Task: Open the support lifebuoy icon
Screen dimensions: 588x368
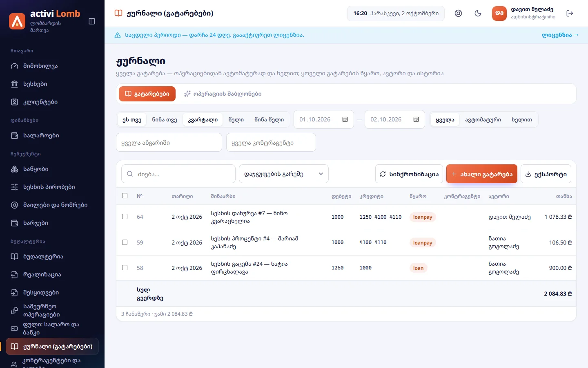Action: [459, 13]
